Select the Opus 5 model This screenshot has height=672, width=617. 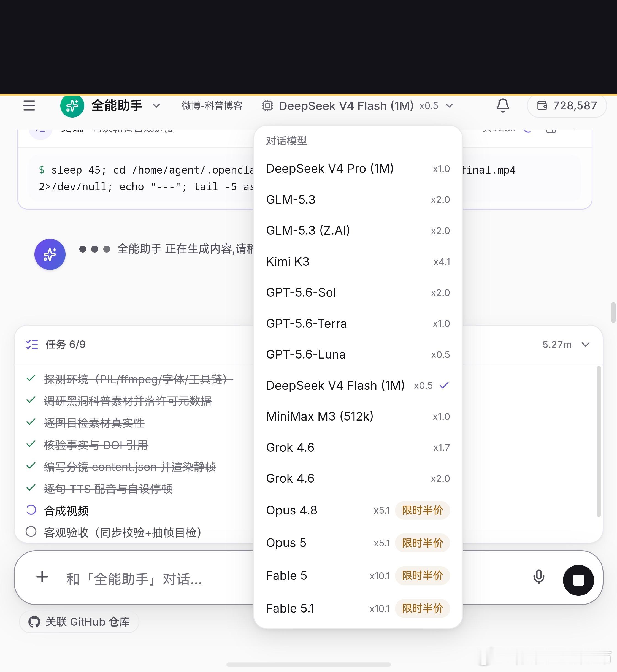point(358,543)
